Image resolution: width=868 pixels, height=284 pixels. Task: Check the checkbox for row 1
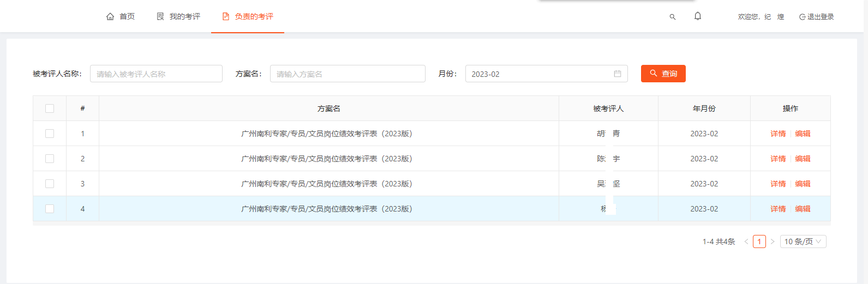(x=50, y=134)
